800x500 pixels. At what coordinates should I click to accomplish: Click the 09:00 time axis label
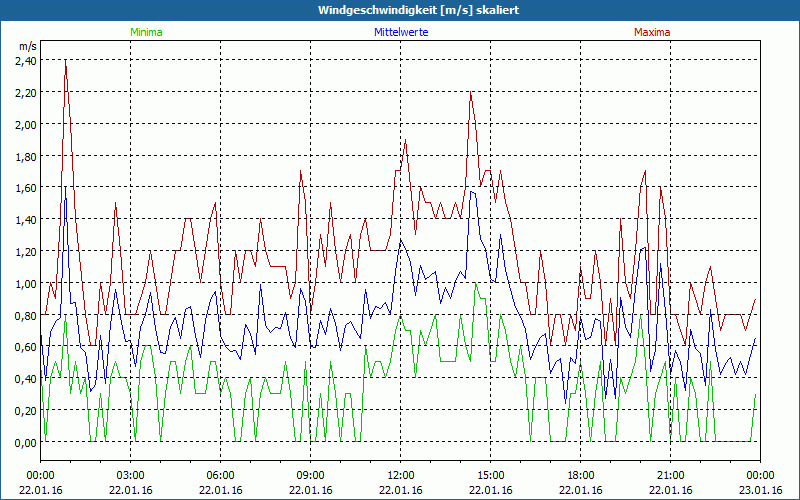pos(310,475)
